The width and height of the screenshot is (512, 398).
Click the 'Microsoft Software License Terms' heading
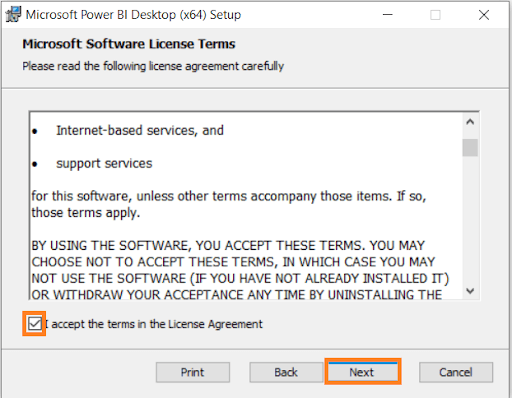pos(129,44)
